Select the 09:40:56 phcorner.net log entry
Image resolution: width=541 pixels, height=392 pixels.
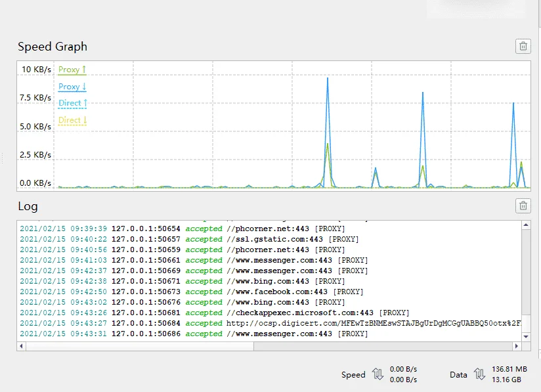182,250
